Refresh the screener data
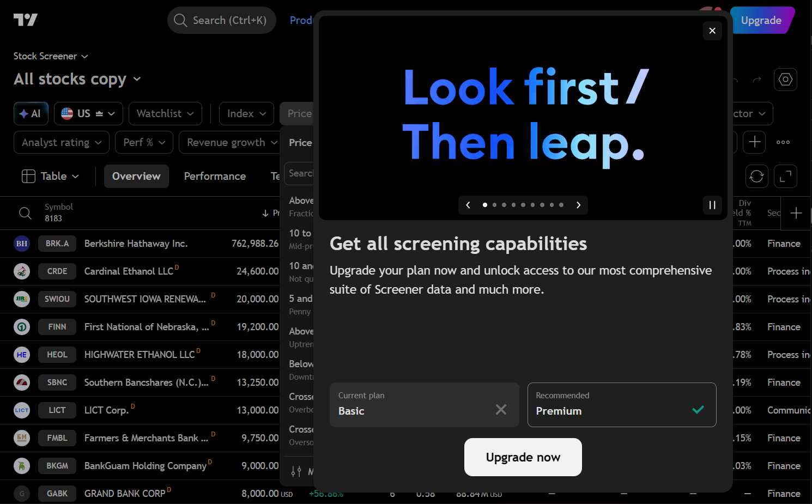 (x=756, y=176)
